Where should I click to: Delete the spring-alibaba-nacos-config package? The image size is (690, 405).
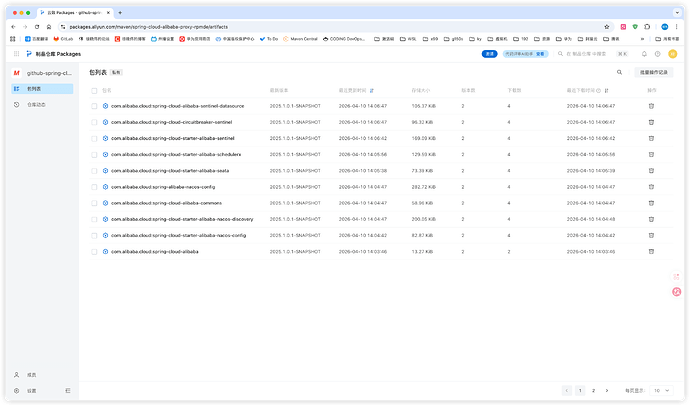651,187
